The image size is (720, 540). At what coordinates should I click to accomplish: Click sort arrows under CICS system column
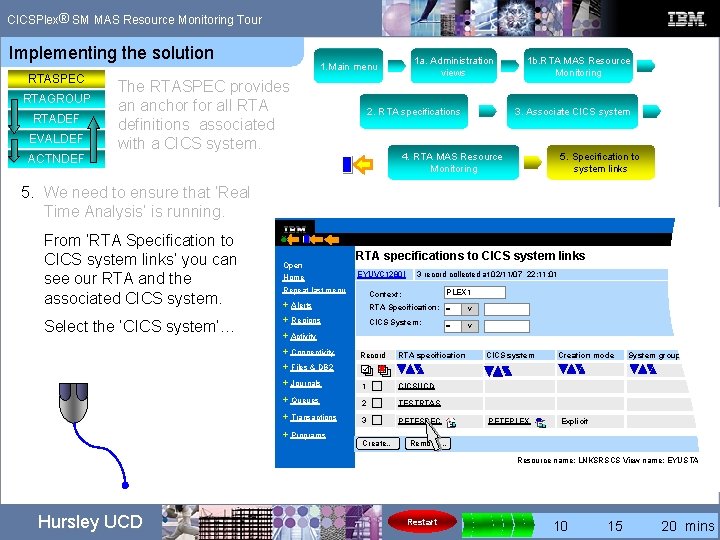click(x=498, y=371)
